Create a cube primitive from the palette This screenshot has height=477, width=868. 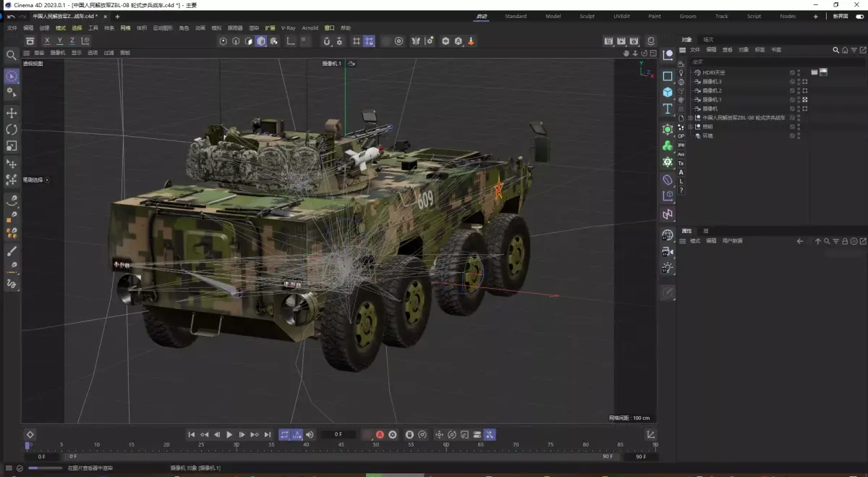click(668, 92)
